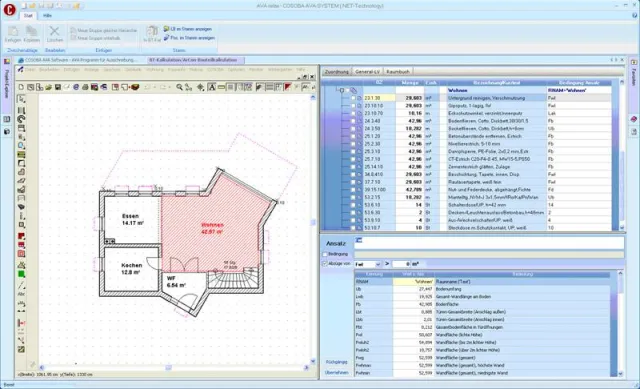This screenshot has width=640, height=389.
Task: Click the Übernehmen link at bottom
Action: click(337, 373)
